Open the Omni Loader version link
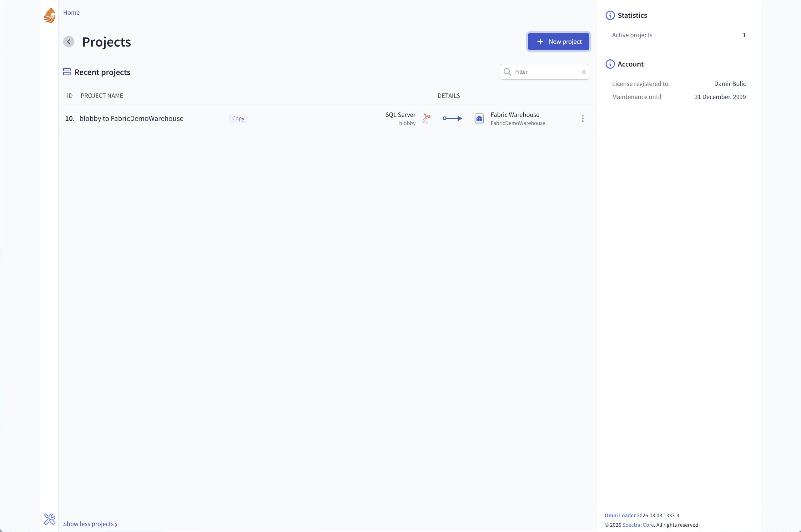Screen dimensions: 801x532 (620, 515)
